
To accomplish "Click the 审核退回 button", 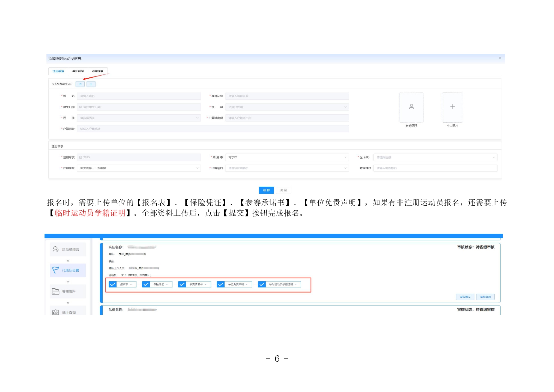I will [x=485, y=297].
